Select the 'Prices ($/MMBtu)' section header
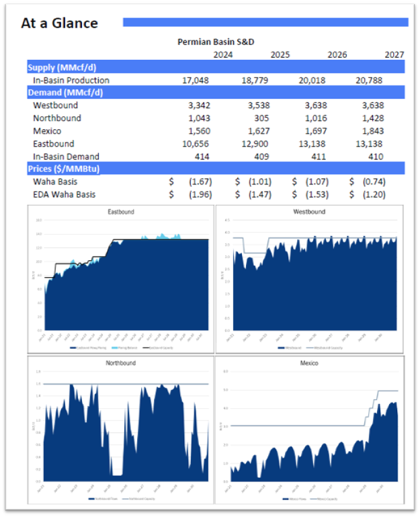 (216, 169)
